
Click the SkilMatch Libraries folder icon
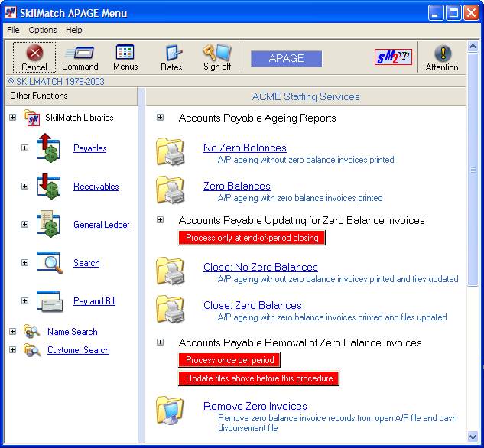click(31, 118)
